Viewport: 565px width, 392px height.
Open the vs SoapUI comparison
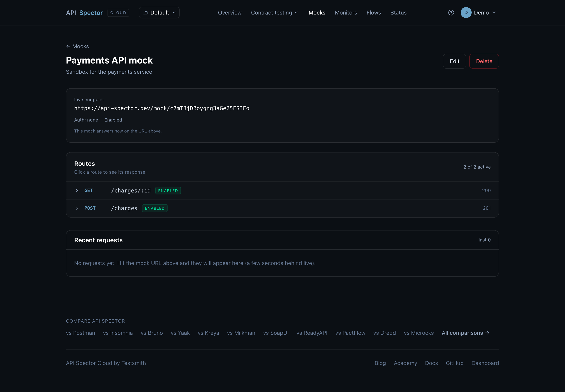click(x=276, y=333)
